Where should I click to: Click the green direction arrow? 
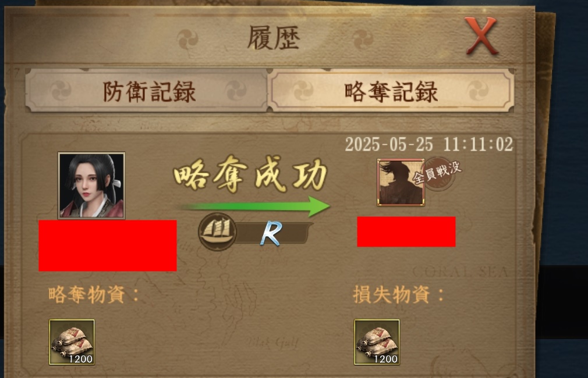pyautogui.click(x=255, y=206)
